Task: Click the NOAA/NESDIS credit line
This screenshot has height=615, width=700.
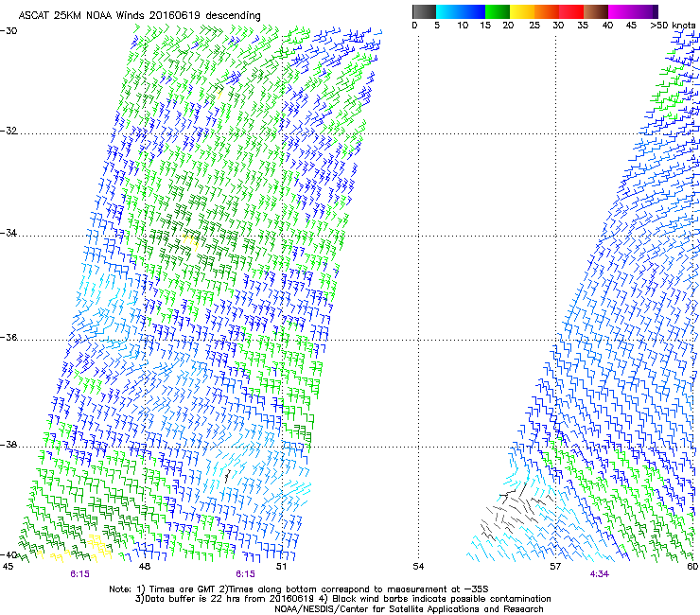Action: pyautogui.click(x=409, y=609)
